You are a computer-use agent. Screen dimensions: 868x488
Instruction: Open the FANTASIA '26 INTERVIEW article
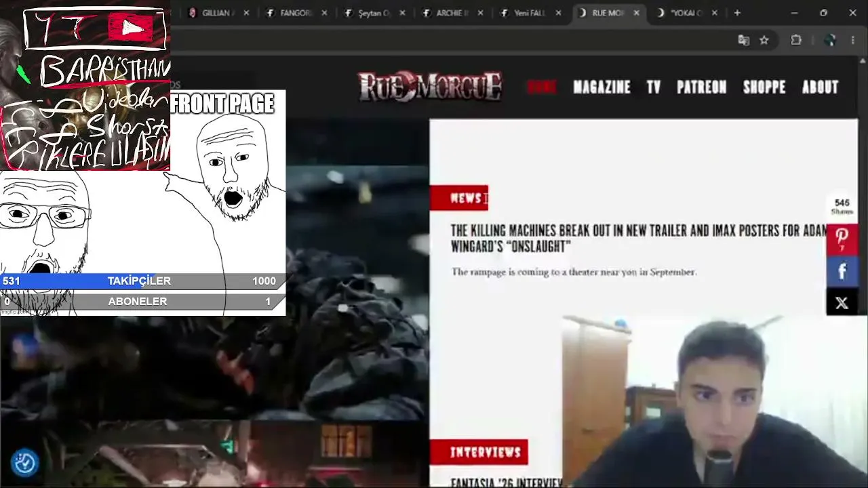(x=507, y=483)
